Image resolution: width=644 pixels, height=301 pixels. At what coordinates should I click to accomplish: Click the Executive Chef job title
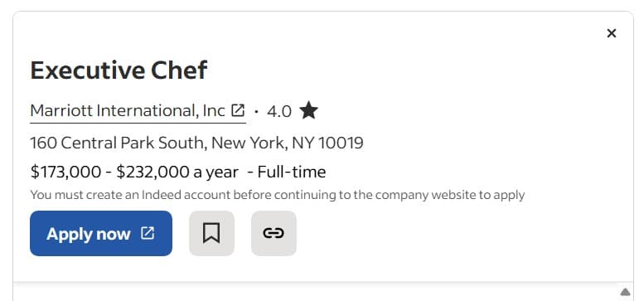pos(119,70)
